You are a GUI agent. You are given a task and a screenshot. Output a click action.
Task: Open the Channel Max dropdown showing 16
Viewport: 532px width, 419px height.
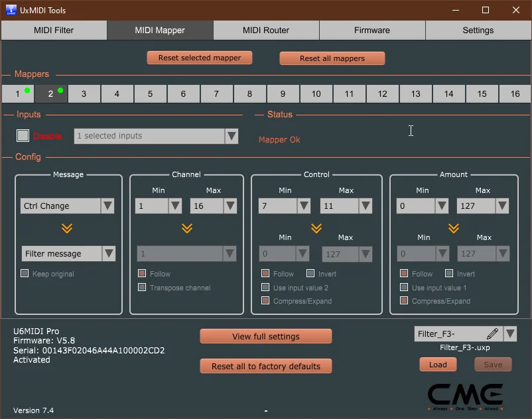click(x=231, y=206)
